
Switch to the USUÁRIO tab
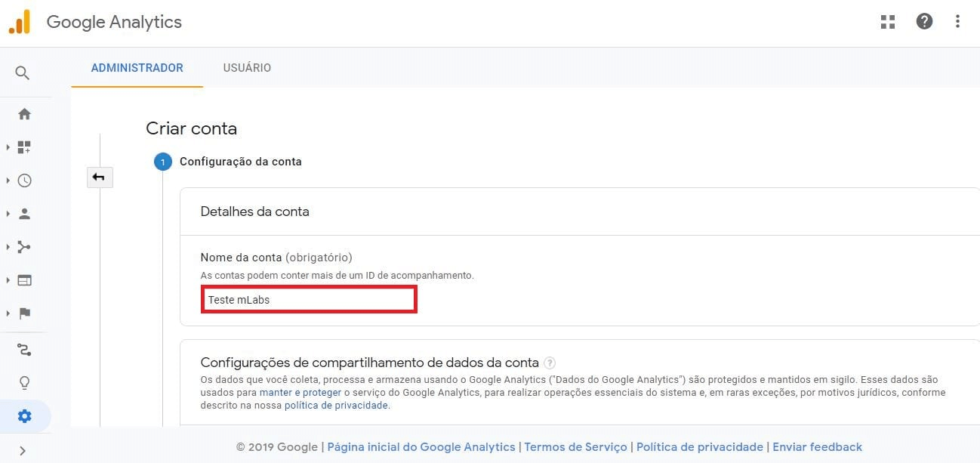point(247,67)
